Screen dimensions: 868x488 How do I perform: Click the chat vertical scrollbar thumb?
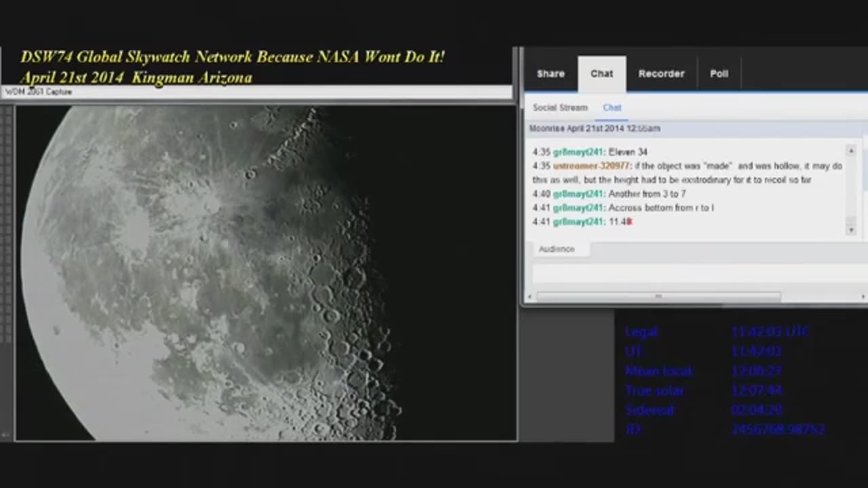[852, 220]
